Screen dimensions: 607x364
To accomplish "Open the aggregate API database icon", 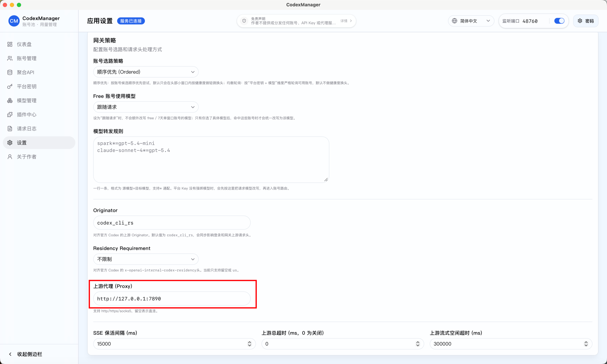I will point(10,72).
